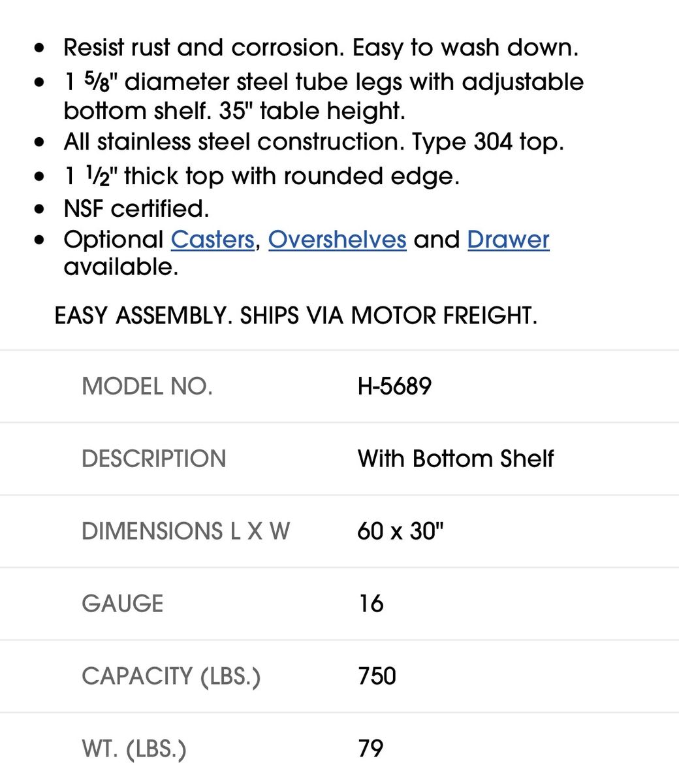Click the MODEL NO. row label
The width and height of the screenshot is (679, 784).
pyautogui.click(x=148, y=386)
